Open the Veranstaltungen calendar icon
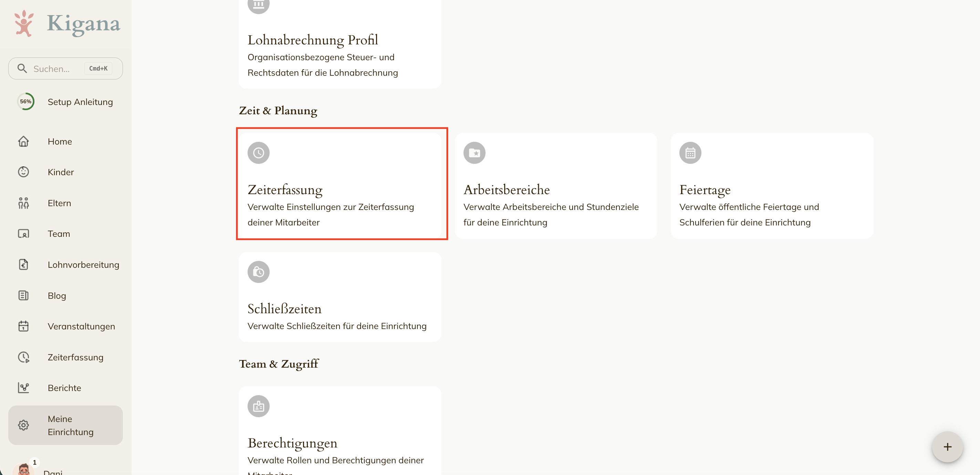Screen dimensions: 980x475 pos(23,326)
